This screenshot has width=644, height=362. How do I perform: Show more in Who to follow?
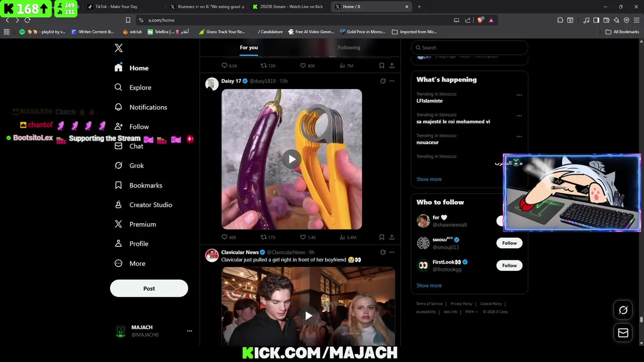tap(429, 286)
